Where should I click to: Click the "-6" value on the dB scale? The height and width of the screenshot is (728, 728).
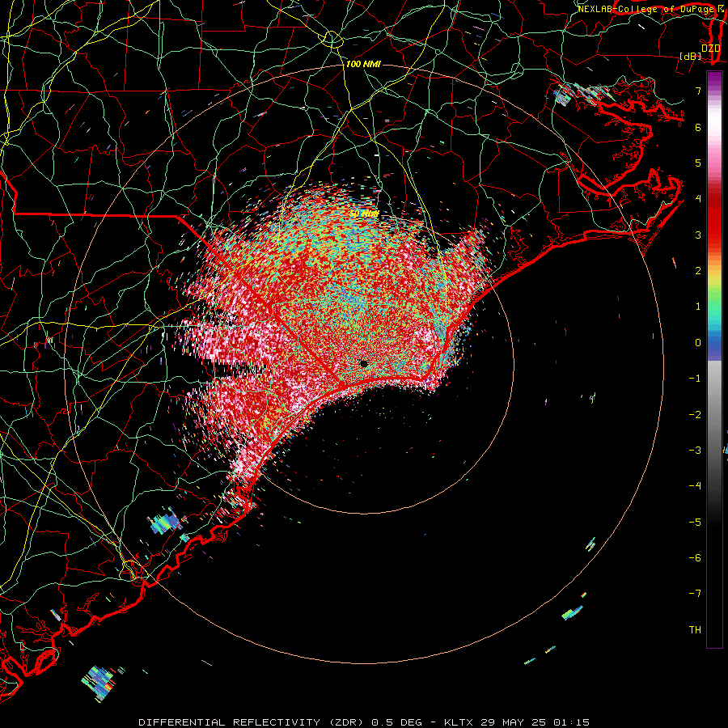click(695, 558)
